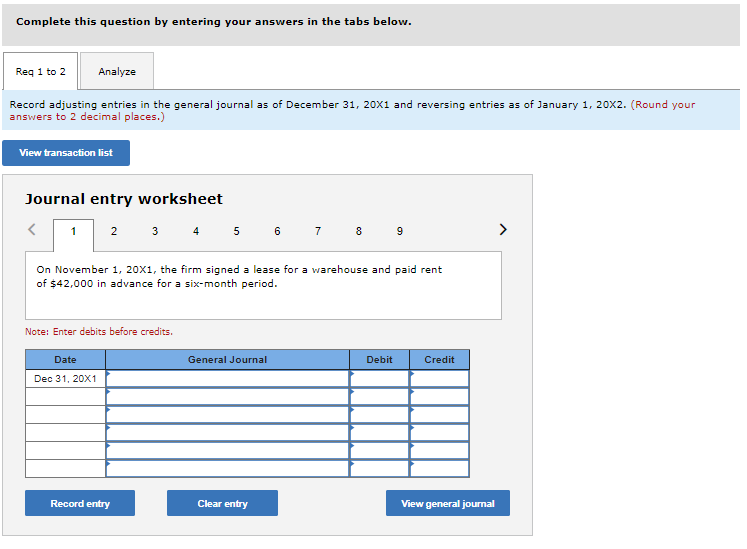
Task: Click the next entry right chevron arrow
Action: tap(503, 230)
